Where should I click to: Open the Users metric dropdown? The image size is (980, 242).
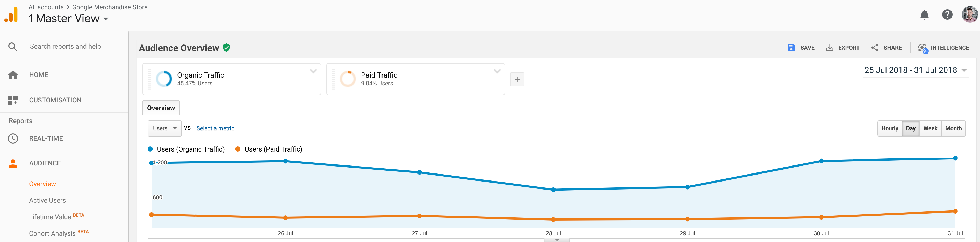[164, 128]
